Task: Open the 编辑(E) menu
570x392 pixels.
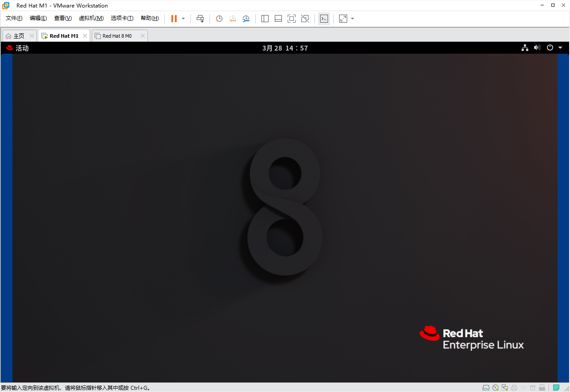Action: pos(38,18)
